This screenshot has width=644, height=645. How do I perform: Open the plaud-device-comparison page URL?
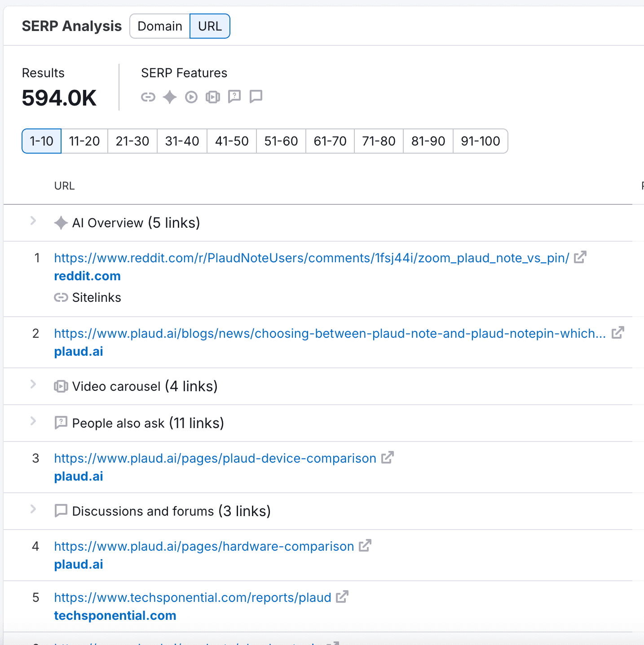tap(215, 458)
